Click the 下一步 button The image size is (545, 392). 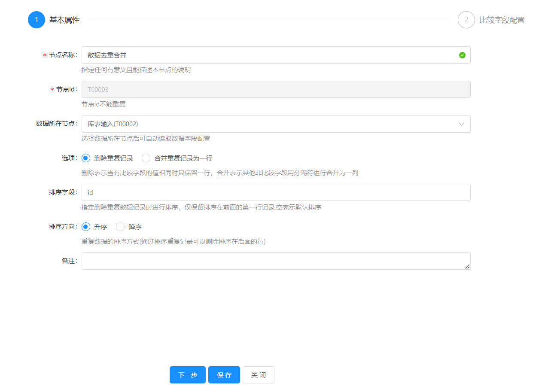(188, 375)
